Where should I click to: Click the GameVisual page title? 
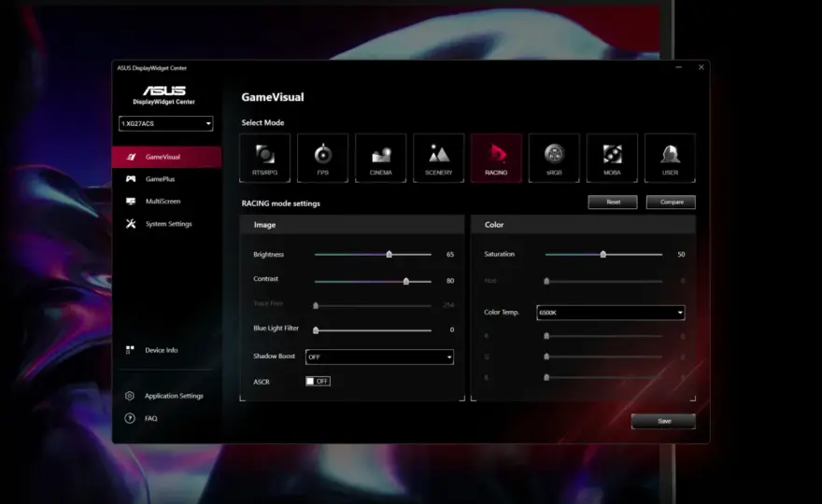click(x=273, y=97)
